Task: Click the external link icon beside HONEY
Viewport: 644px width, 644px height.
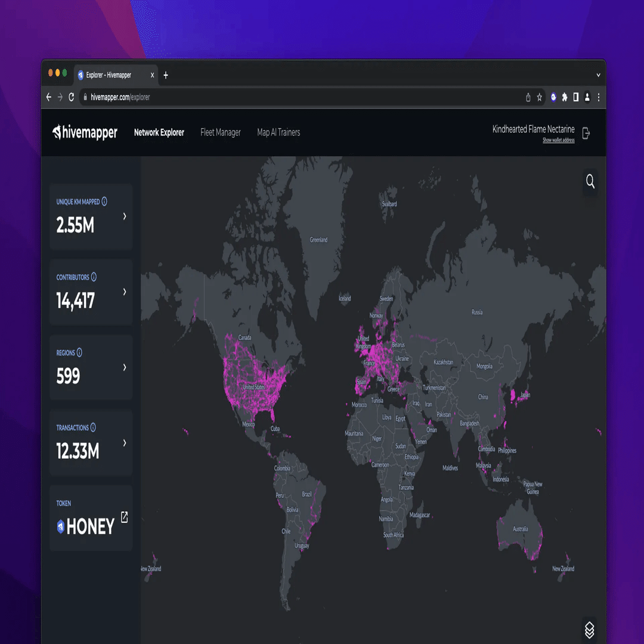Action: click(x=124, y=518)
